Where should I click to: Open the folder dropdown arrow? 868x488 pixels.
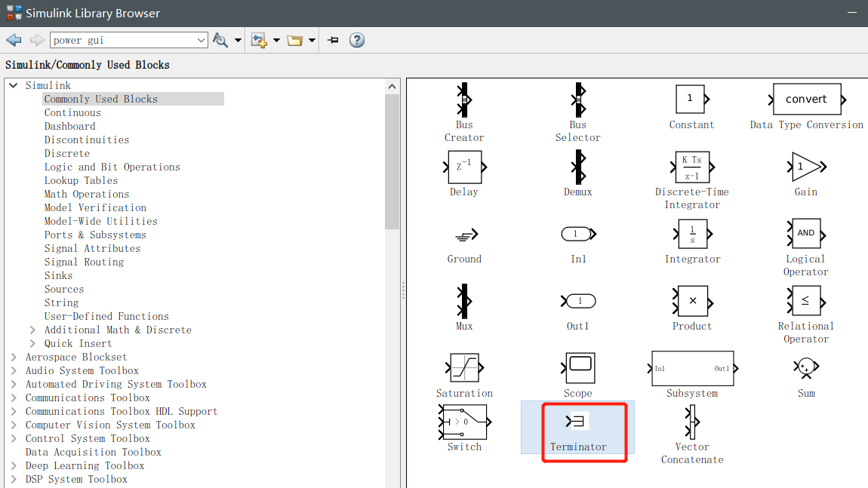click(312, 40)
